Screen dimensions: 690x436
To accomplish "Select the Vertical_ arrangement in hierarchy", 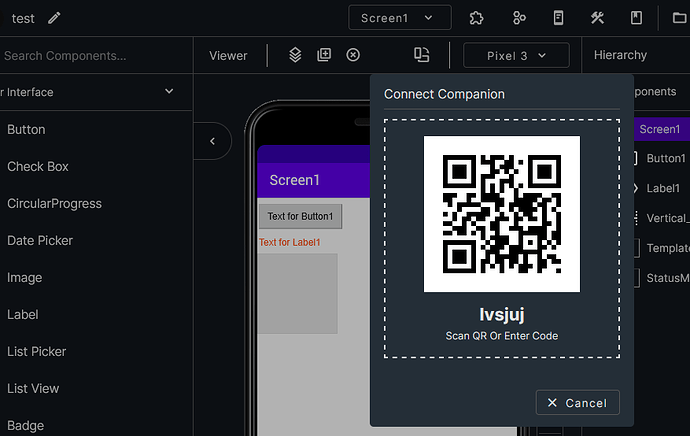I will click(x=666, y=218).
